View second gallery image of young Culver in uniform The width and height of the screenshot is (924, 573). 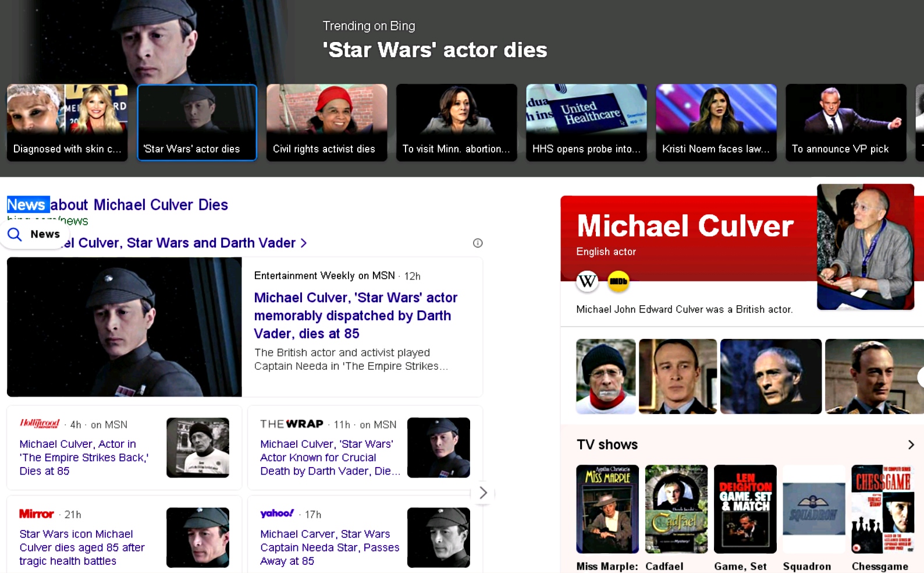[678, 376]
